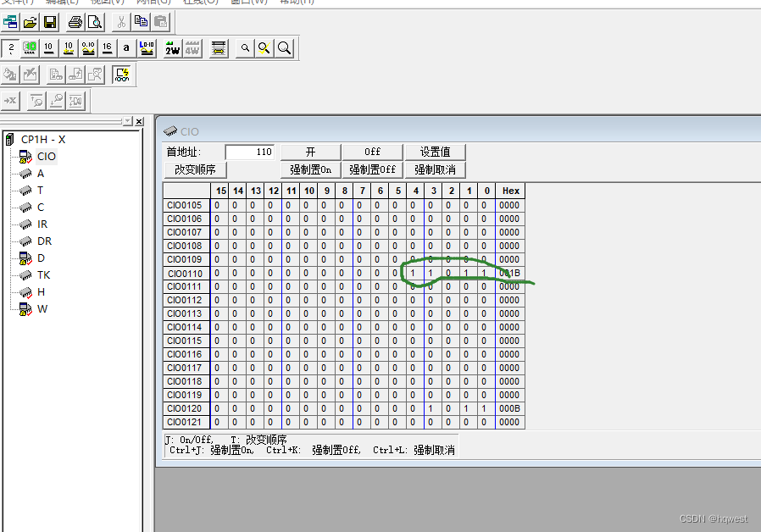Click the arrow-X icon in bottom toolbar
Screen dimensions: 761x532
click(x=10, y=101)
